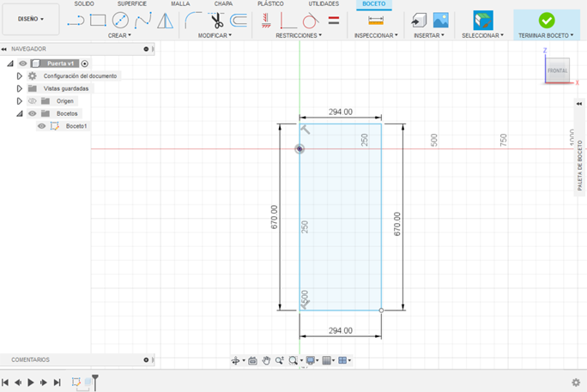This screenshot has height=392, width=587.
Task: Step forward one timeline feature
Action: point(44,383)
